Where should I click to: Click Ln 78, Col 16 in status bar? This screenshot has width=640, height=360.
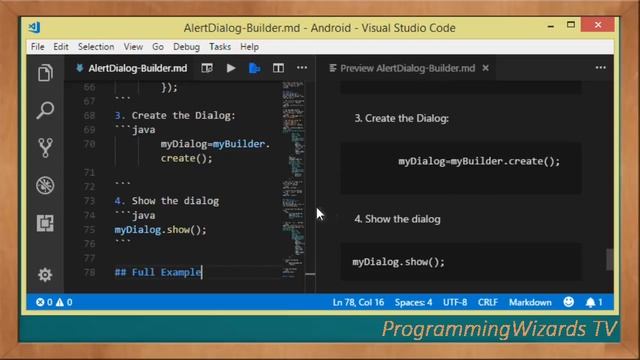click(358, 302)
